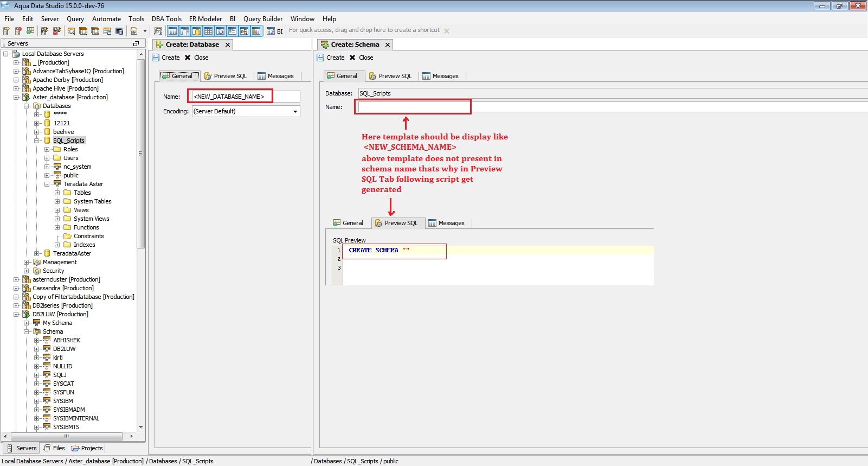Open the File menu
Image resolution: width=868 pixels, height=466 pixels.
[x=9, y=18]
